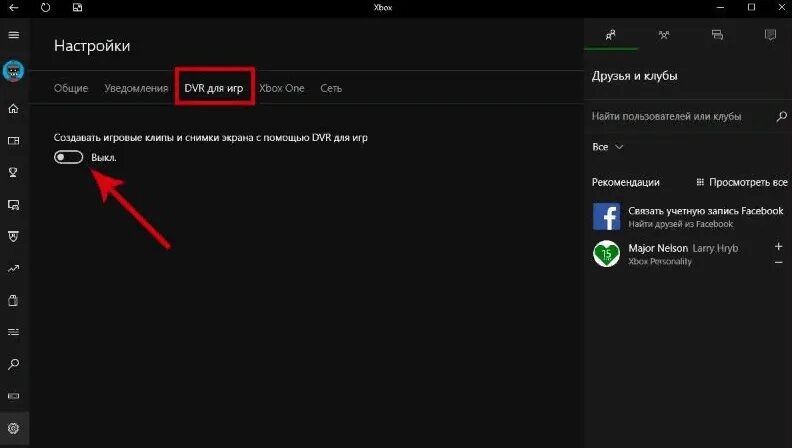Open the Connection console icon in sidebar
The height and width of the screenshot is (448, 792).
tap(14, 396)
